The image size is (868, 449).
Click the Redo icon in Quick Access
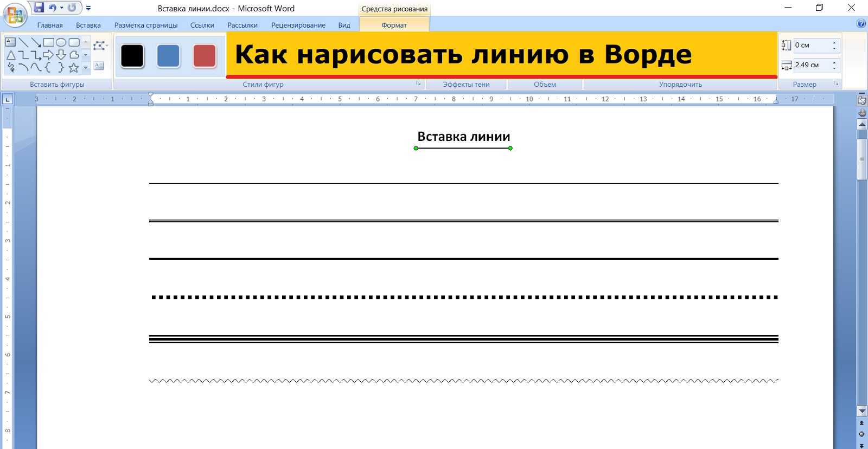[x=72, y=8]
